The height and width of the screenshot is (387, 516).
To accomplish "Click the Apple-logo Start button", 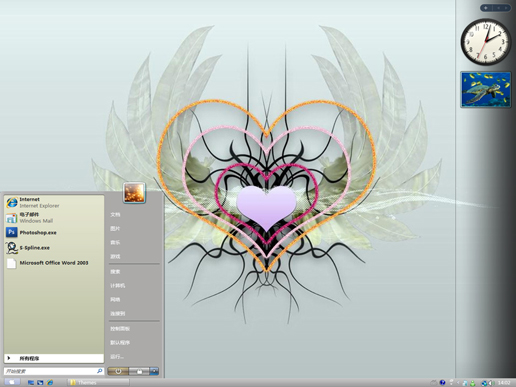I will (x=12, y=382).
